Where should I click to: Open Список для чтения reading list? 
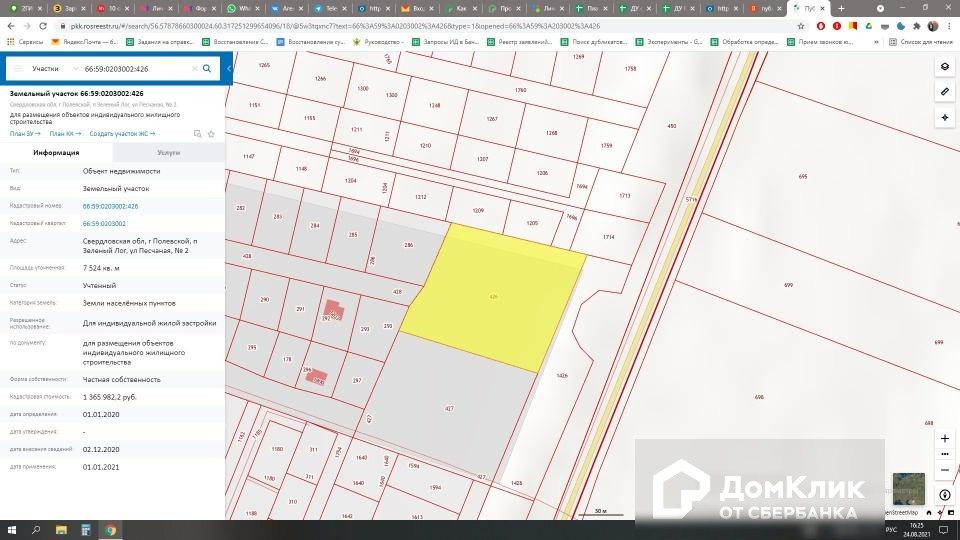(921, 42)
